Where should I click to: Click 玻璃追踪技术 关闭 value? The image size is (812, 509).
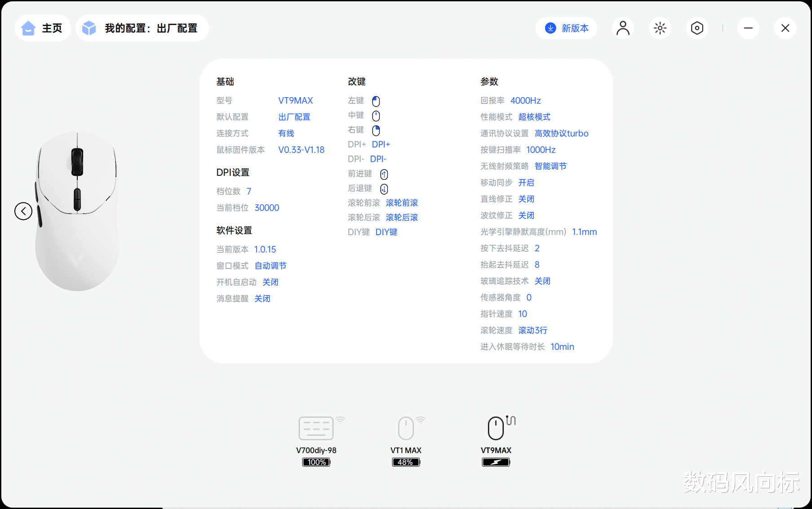(x=542, y=281)
